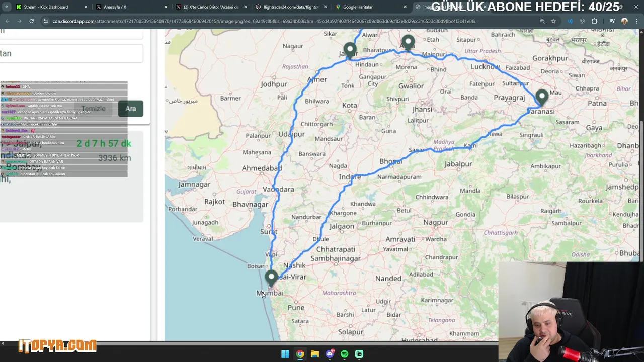
Task: Open Spotify from the taskbar
Action: [344, 354]
